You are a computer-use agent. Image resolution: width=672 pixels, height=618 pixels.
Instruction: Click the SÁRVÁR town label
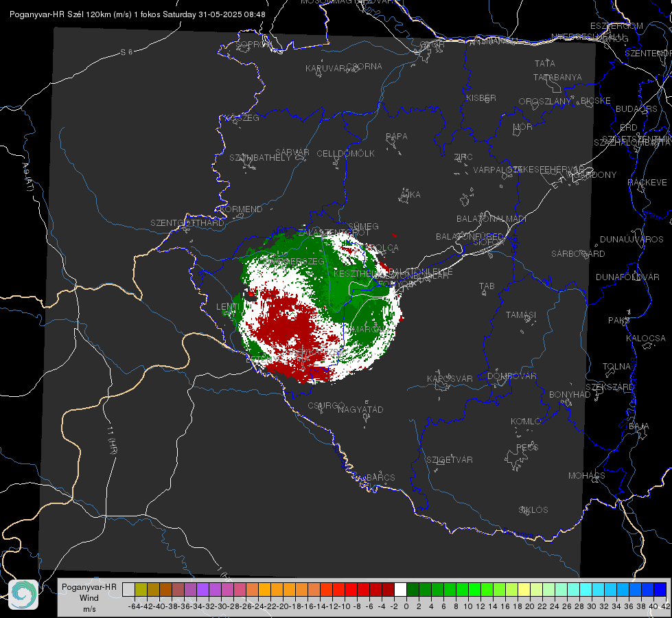[x=292, y=152]
